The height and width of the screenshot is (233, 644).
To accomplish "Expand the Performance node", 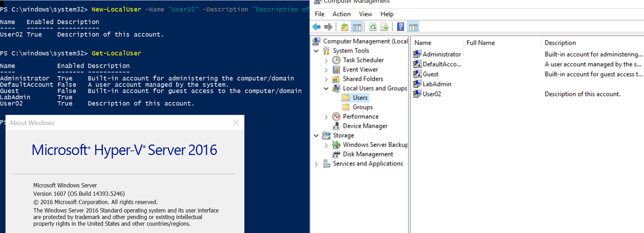I will click(326, 117).
